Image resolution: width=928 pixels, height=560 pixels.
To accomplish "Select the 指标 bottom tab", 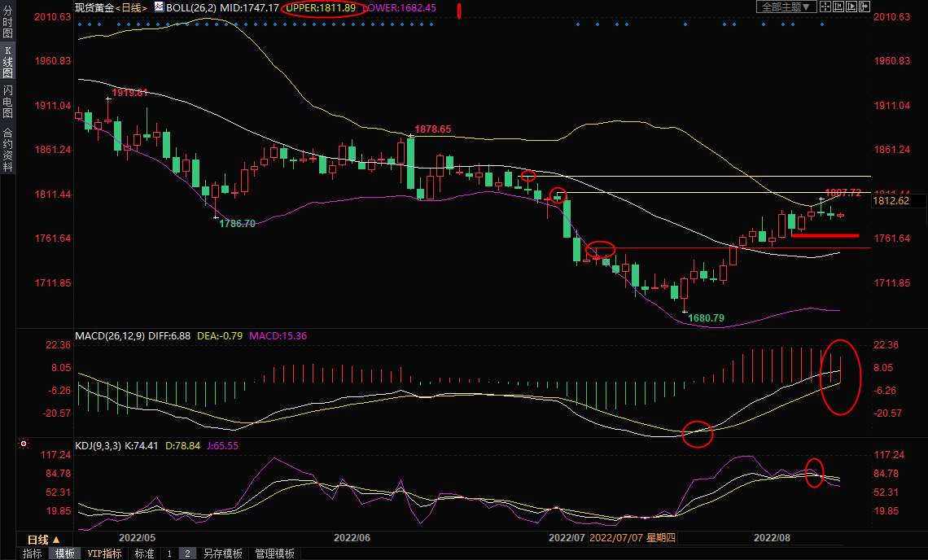I will tap(33, 553).
